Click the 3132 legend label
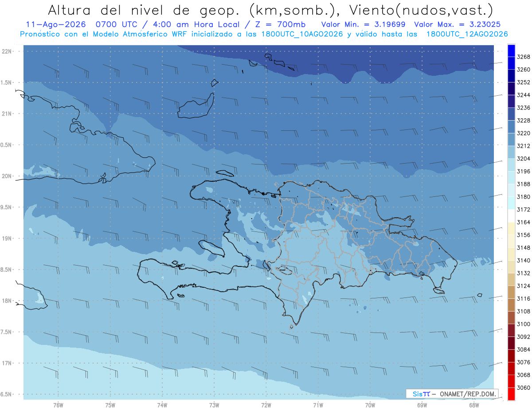532x411 pixels. click(x=523, y=273)
